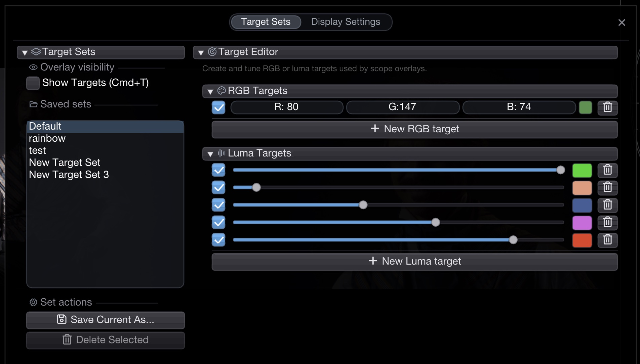Delete the purple luma target
Viewport: 640px width, 364px height.
click(607, 222)
